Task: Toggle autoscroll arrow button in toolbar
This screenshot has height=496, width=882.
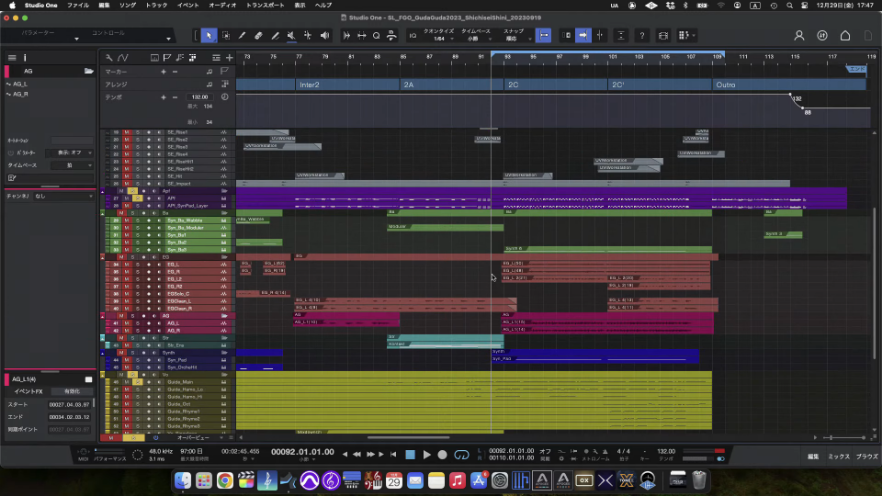Action: coord(583,35)
